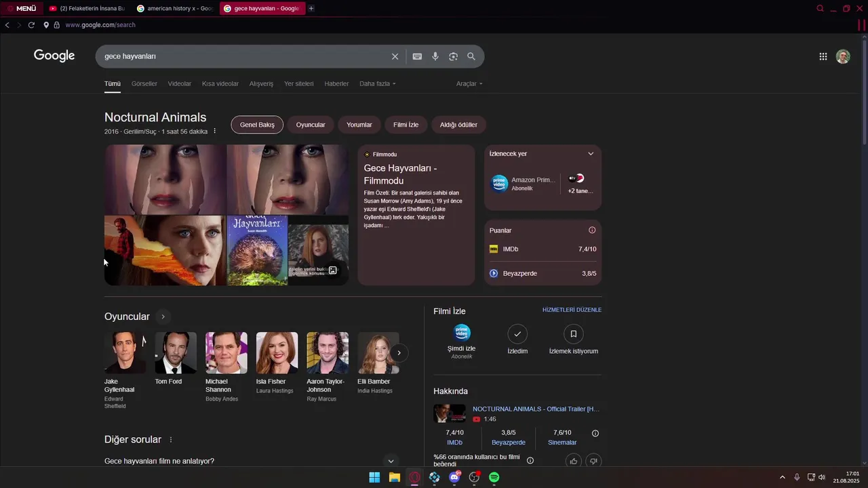This screenshot has height=488, width=868.
Task: Clear the search box with X icon
Action: (x=395, y=56)
